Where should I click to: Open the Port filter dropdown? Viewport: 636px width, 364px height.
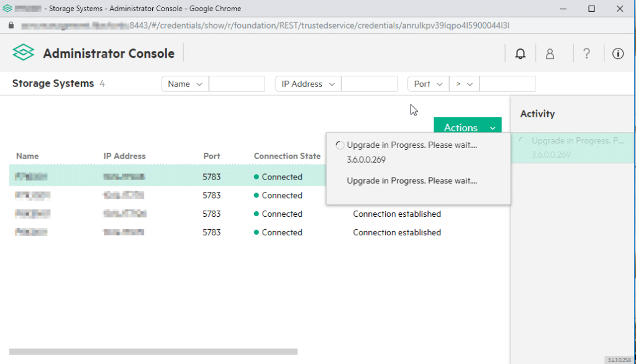(428, 84)
